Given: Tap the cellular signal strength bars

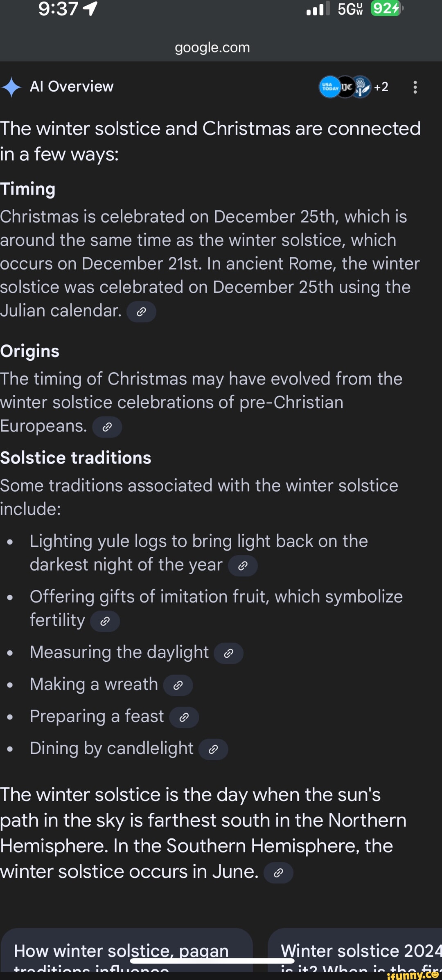Looking at the screenshot, I should (x=317, y=9).
